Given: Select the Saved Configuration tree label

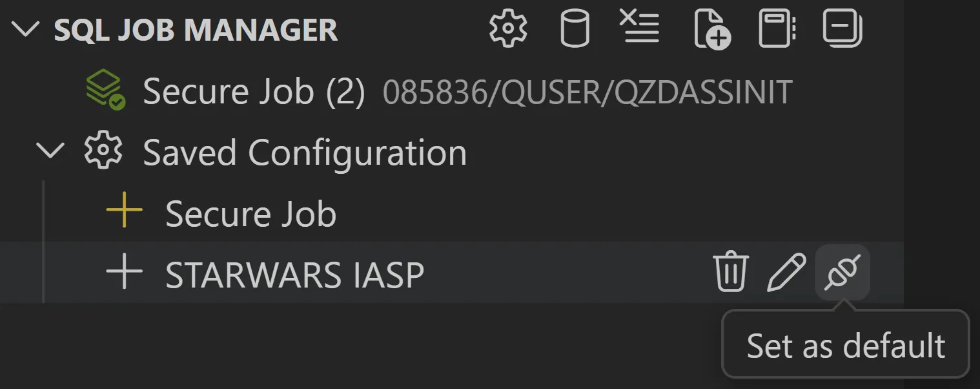Looking at the screenshot, I should tap(304, 153).
